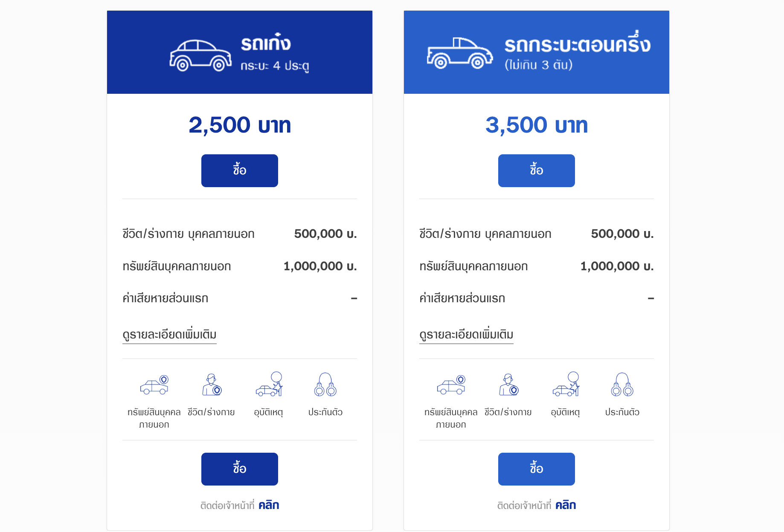Expand ดูรายละเอียดเพิ่มเติม in pickup card
This screenshot has width=784, height=532.
(466, 335)
